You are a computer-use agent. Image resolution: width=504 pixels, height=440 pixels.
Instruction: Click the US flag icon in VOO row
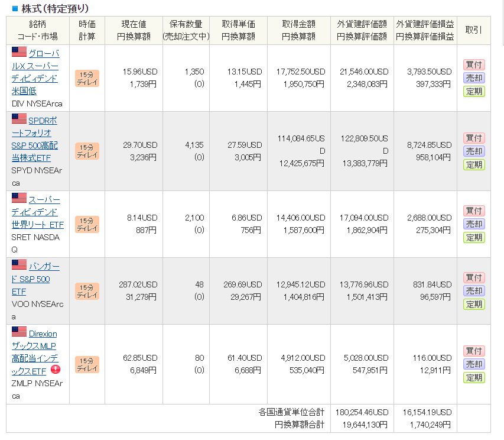coord(19,265)
